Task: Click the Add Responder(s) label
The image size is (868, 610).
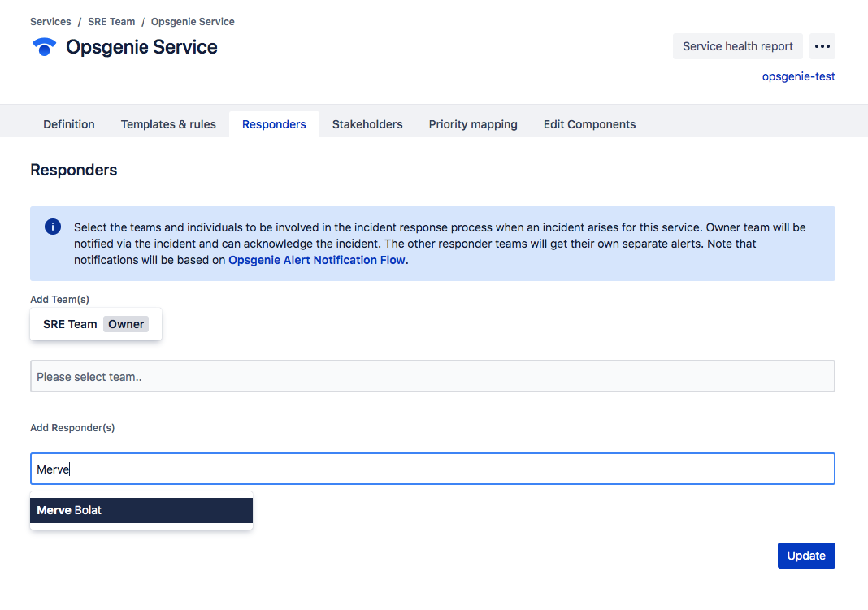Action: tap(72, 427)
